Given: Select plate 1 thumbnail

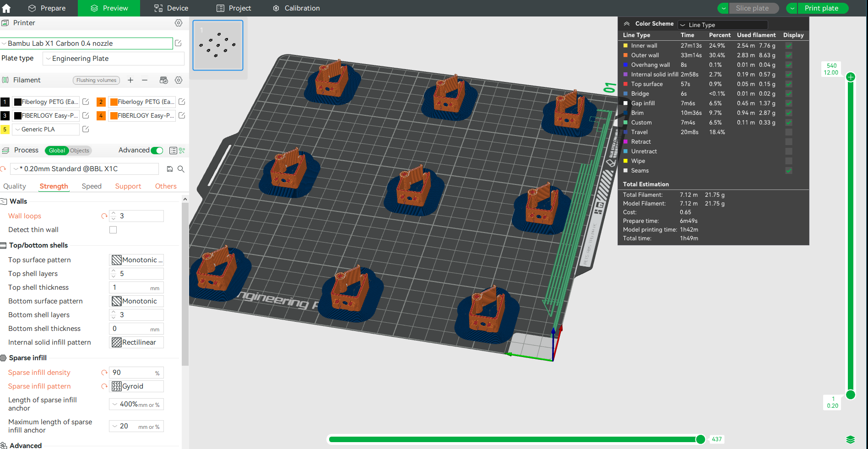Looking at the screenshot, I should [x=218, y=45].
